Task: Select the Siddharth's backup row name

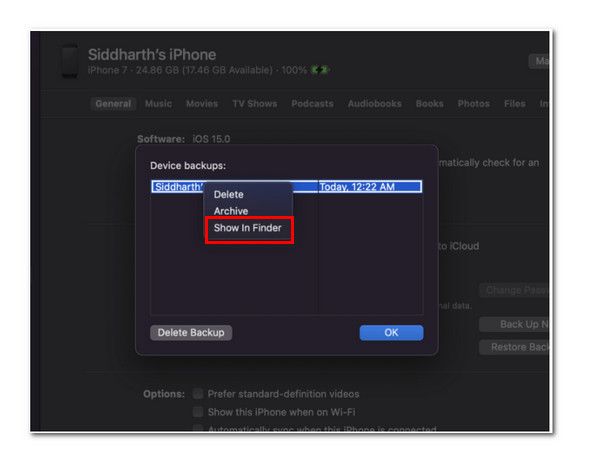Action: (x=178, y=187)
